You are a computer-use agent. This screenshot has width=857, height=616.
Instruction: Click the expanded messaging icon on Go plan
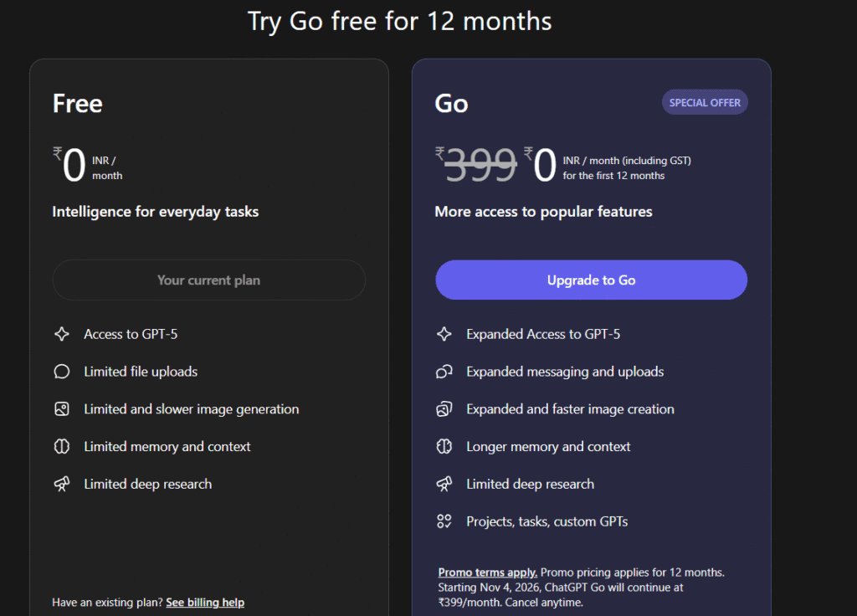[x=444, y=371]
